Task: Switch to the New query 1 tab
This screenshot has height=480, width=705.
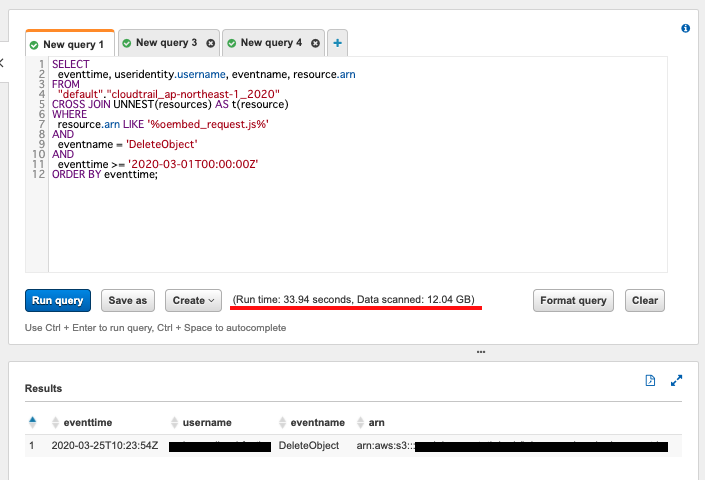Action: [70, 44]
